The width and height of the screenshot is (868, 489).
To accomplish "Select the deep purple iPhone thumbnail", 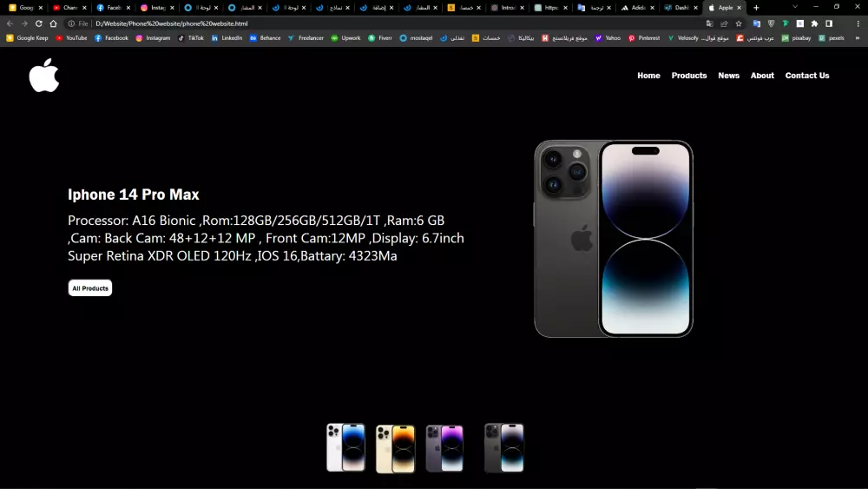I will 444,448.
